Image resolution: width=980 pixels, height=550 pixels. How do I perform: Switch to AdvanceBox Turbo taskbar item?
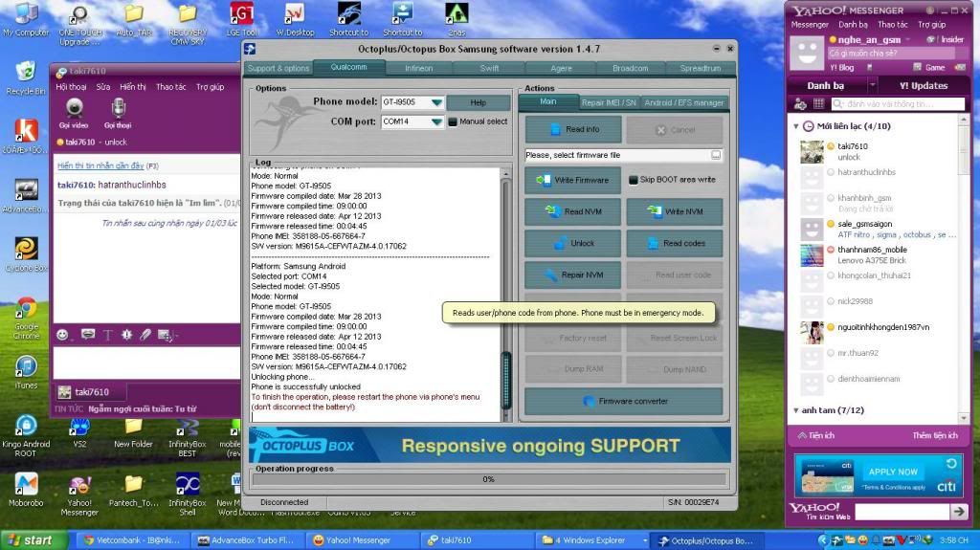click(246, 540)
